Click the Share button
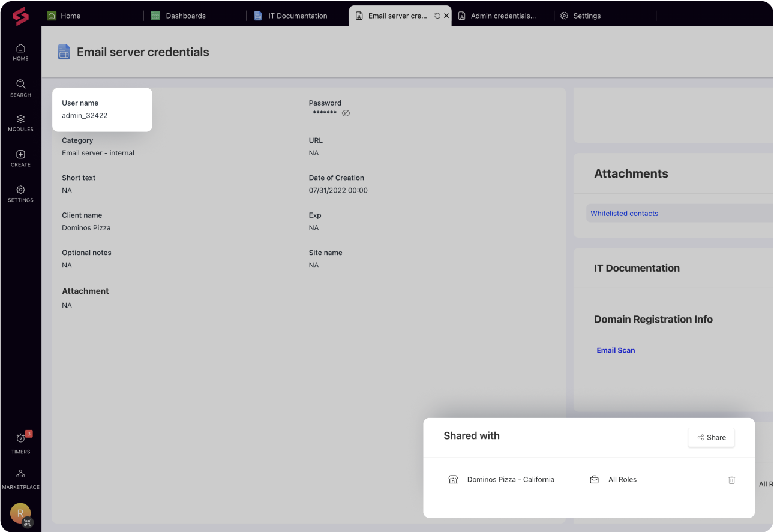 711,437
